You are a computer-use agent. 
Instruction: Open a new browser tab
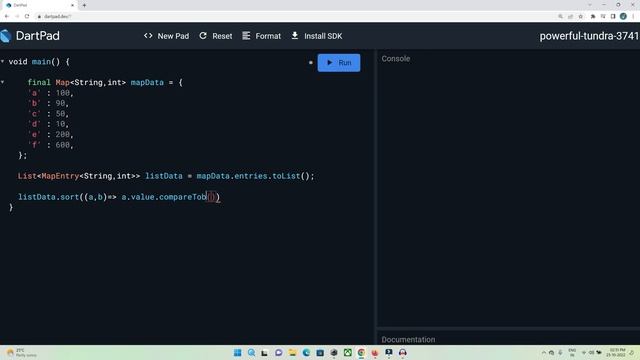pos(84,5)
